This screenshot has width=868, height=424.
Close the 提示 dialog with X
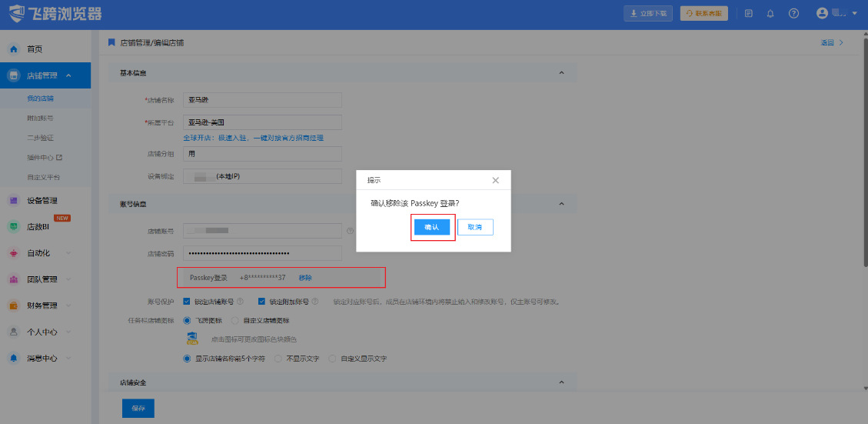pyautogui.click(x=495, y=180)
